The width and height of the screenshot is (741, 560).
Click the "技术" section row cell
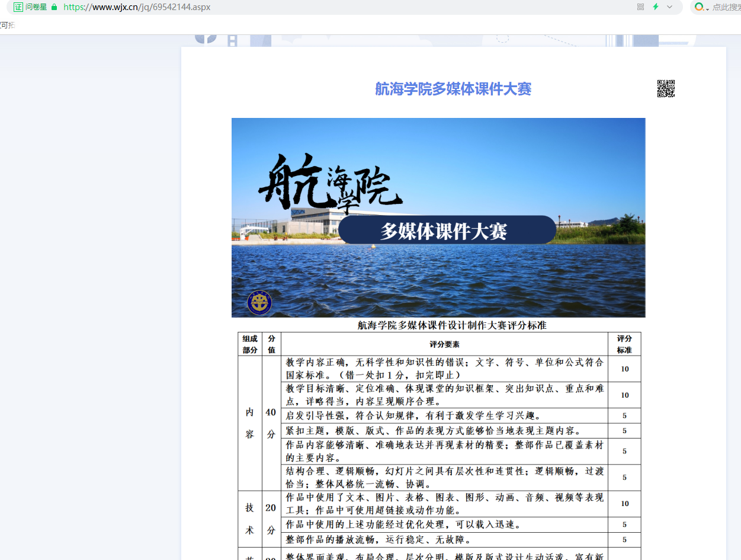pyautogui.click(x=250, y=519)
